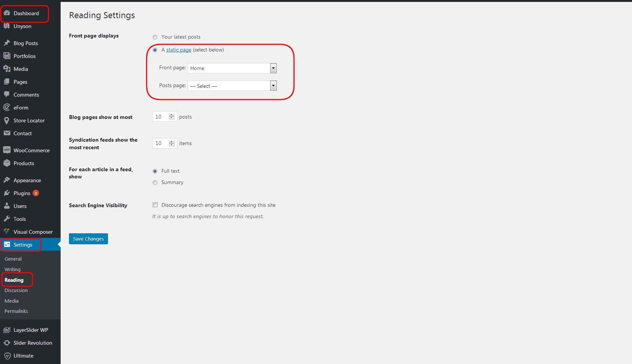Image resolution: width=632 pixels, height=364 pixels.
Task: Open the static page link
Action: [x=178, y=50]
